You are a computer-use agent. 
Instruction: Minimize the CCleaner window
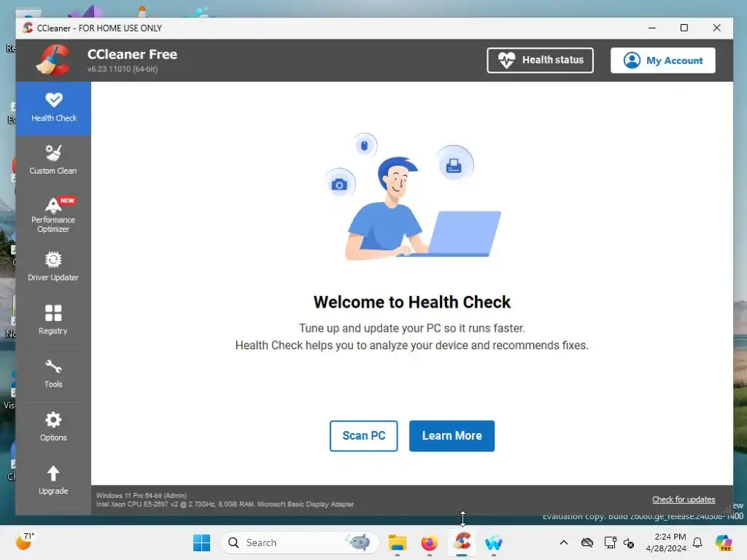click(x=652, y=28)
